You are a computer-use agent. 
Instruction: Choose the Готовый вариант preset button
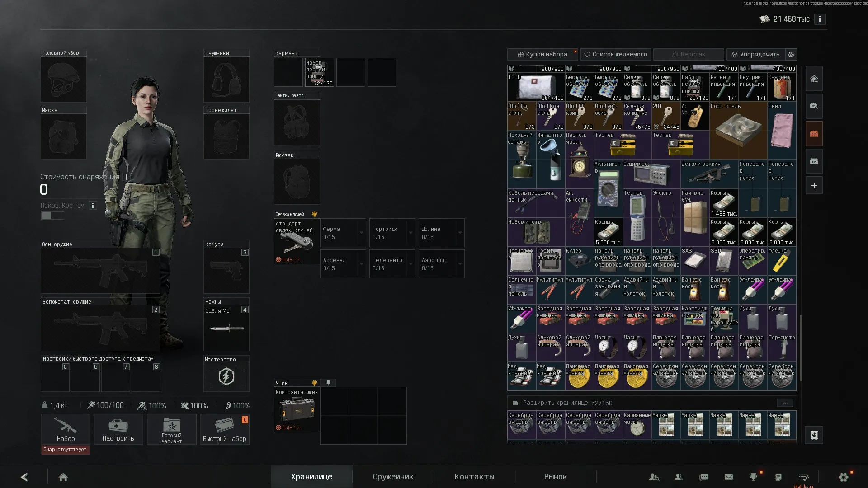tap(171, 429)
